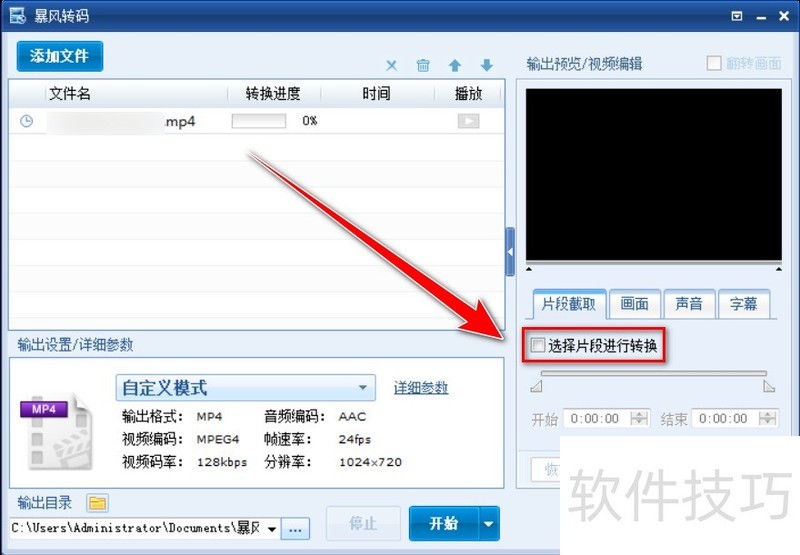Switch to the 画面 tab
This screenshot has width=800, height=555.
click(635, 304)
